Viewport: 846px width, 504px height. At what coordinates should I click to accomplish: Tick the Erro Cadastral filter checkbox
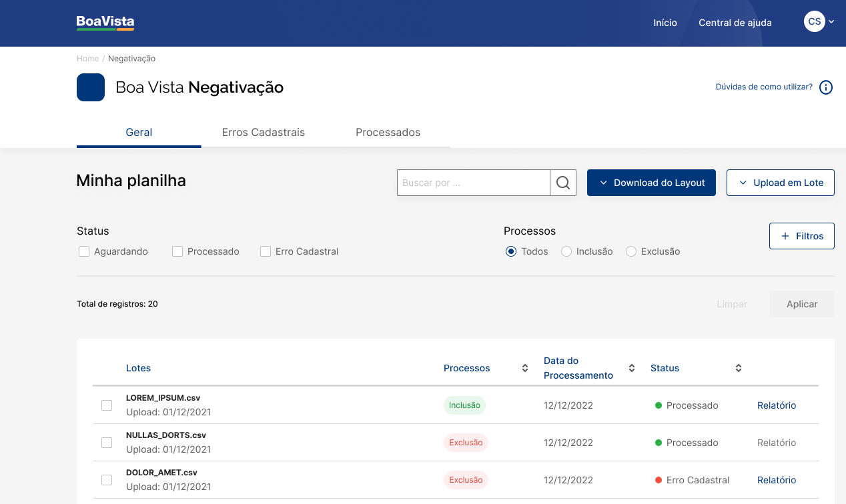[x=266, y=251]
